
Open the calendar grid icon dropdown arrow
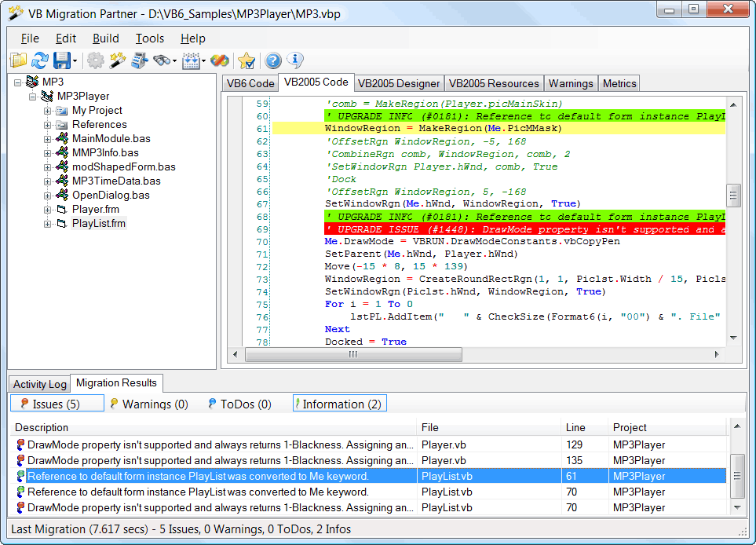tap(203, 61)
